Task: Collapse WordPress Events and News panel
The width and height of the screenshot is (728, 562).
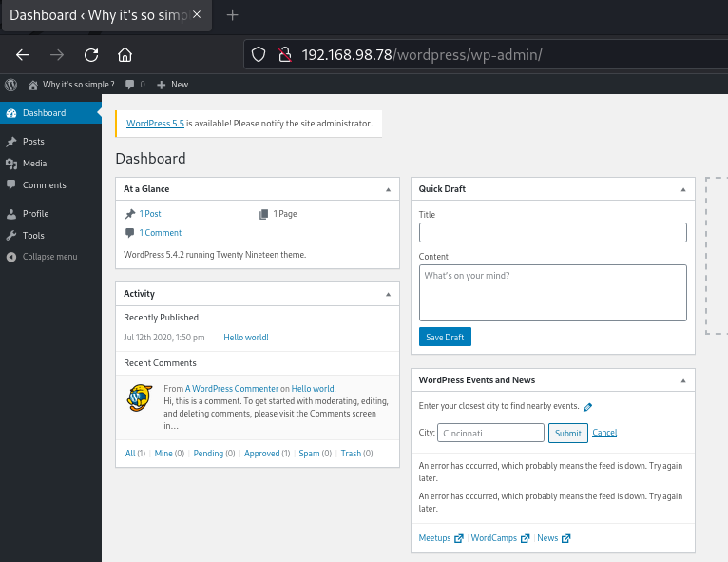Action: coord(683,381)
